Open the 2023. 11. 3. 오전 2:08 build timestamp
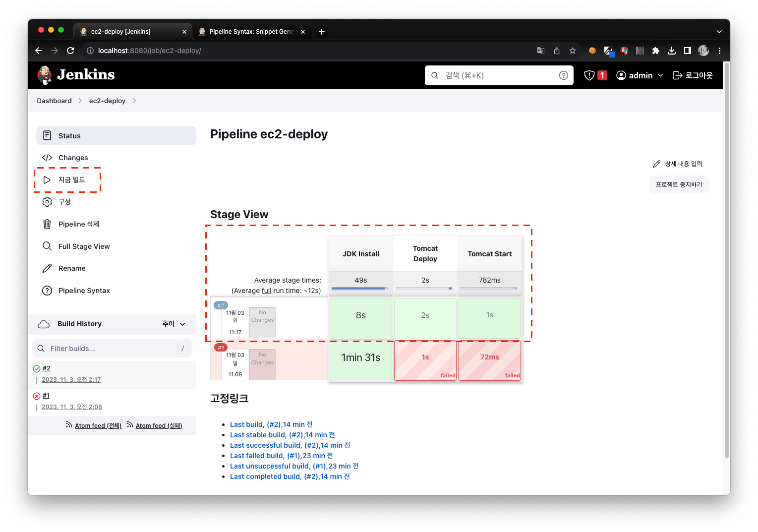The image size is (758, 532). pos(72,407)
